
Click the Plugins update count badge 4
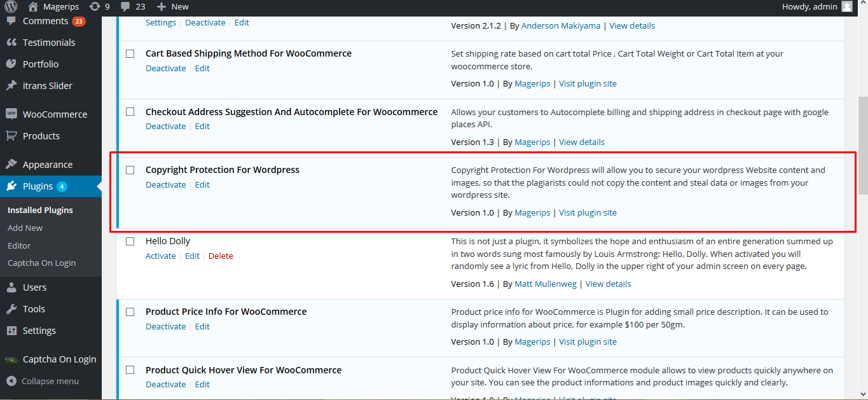click(62, 186)
